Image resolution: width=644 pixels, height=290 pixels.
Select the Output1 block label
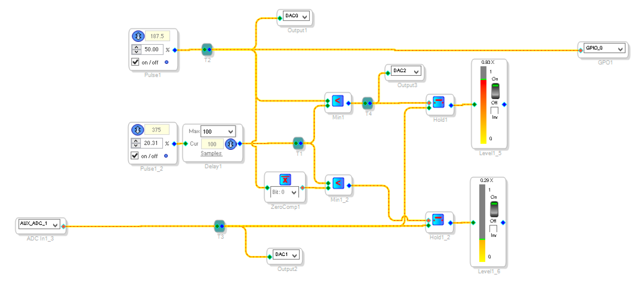click(297, 30)
